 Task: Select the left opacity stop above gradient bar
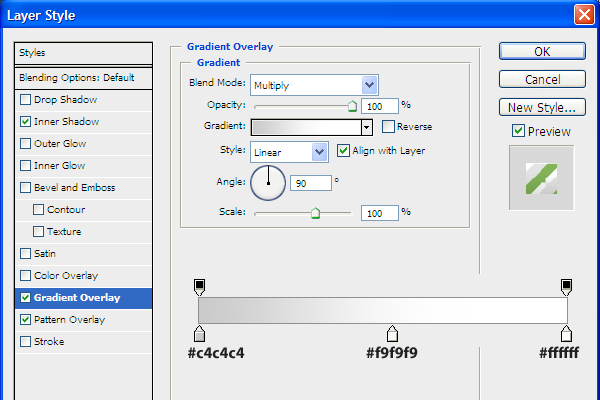[199, 287]
